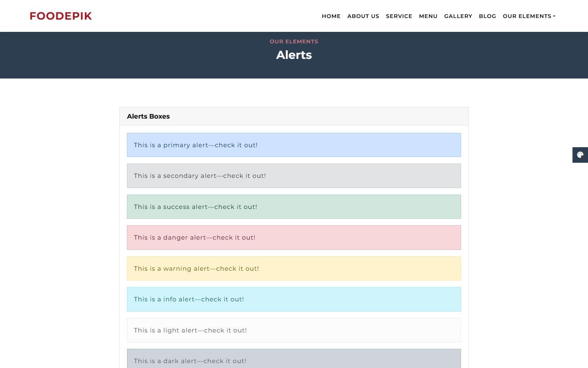Click the info alert box
This screenshot has height=368, width=588.
[x=294, y=299]
